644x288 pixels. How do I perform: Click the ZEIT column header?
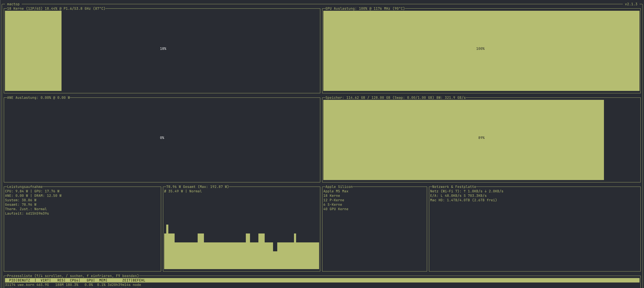[126, 280]
